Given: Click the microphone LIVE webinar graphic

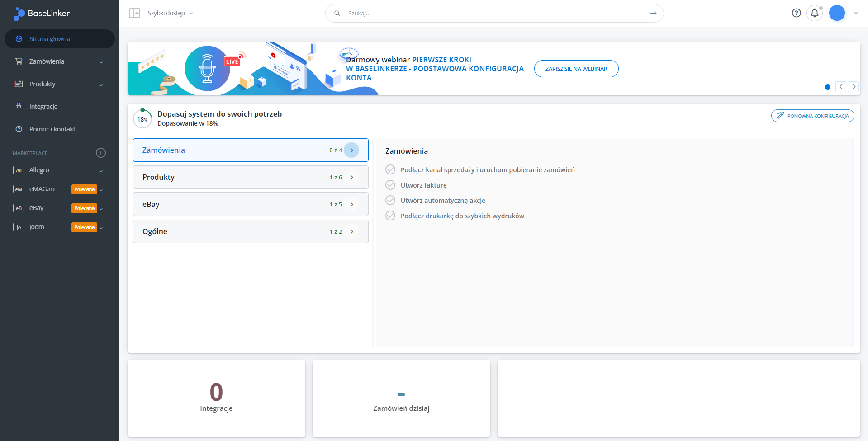Looking at the screenshot, I should click(208, 68).
